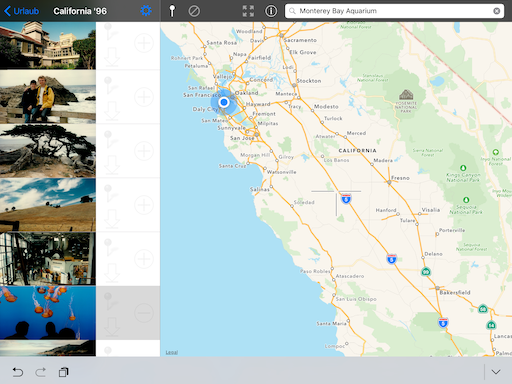Tap pin icon on hotel building row
This screenshot has height=384, width=512.
(x=110, y=32)
